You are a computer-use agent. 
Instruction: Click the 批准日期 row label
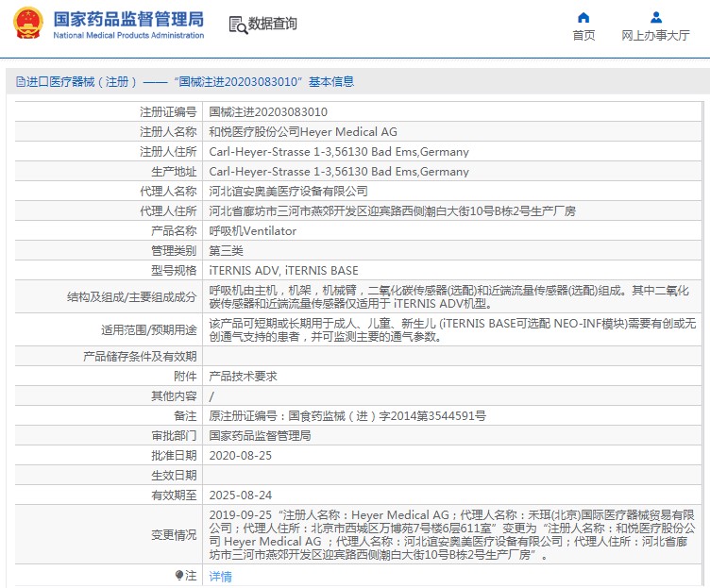click(x=174, y=455)
